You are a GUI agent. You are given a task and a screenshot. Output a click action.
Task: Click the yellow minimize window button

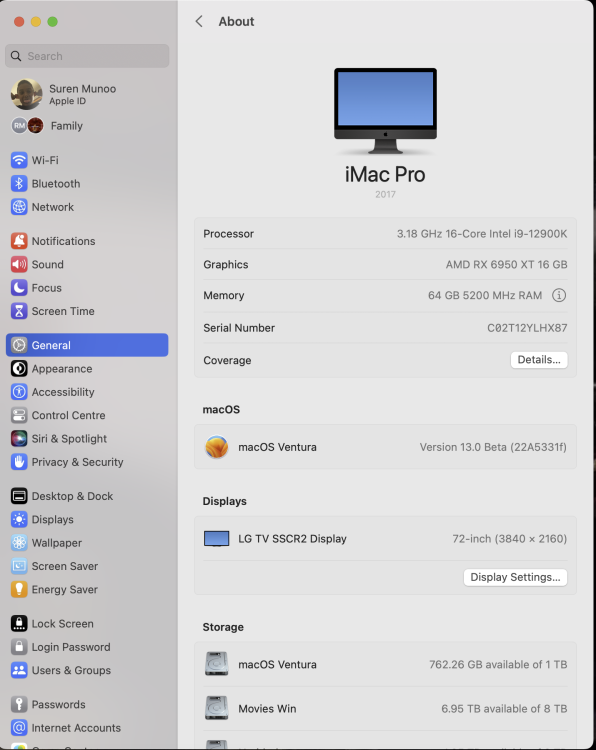(x=36, y=22)
